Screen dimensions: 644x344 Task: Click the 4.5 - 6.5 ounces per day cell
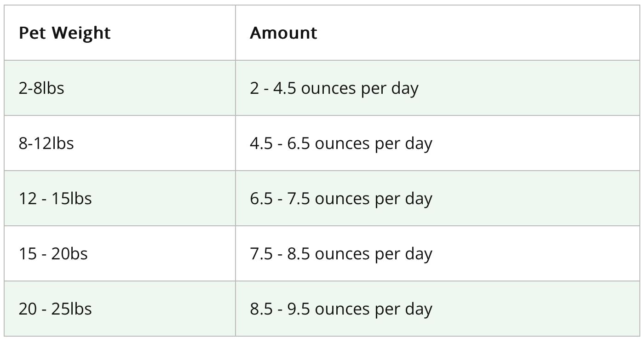coord(341,143)
